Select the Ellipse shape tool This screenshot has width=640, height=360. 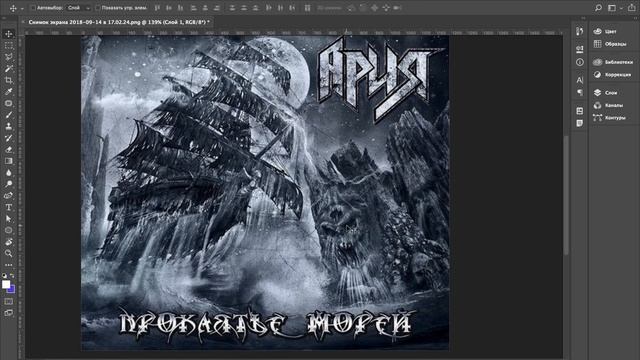(x=9, y=230)
